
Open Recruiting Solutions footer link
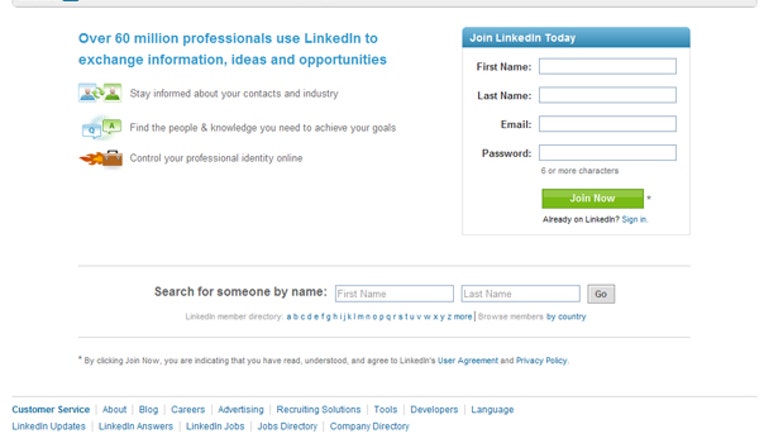point(318,410)
